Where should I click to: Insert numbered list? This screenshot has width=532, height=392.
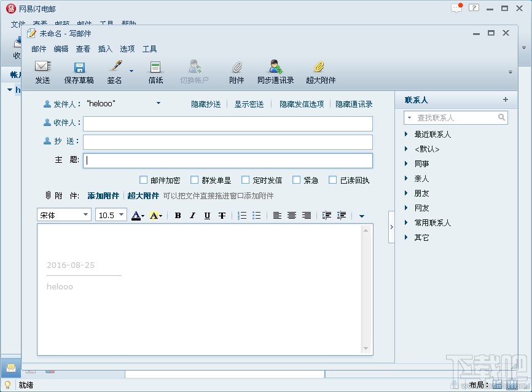click(242, 216)
